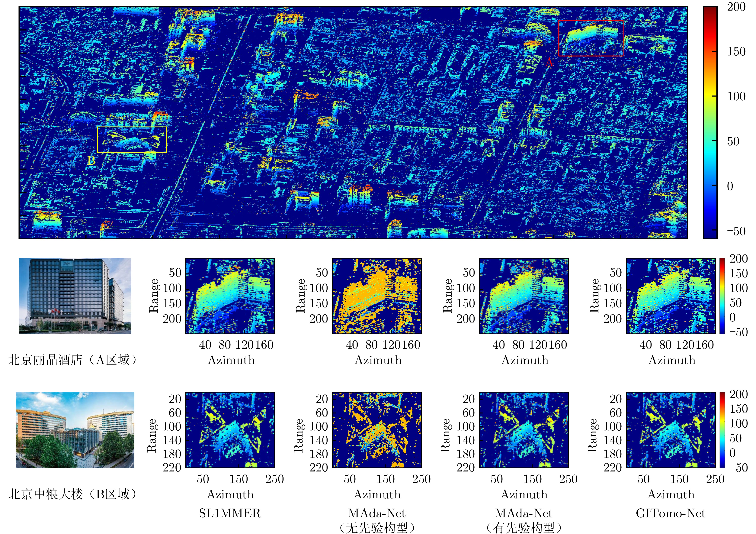
Task: Click the SL1MMER plot for region B
Action: (230, 430)
